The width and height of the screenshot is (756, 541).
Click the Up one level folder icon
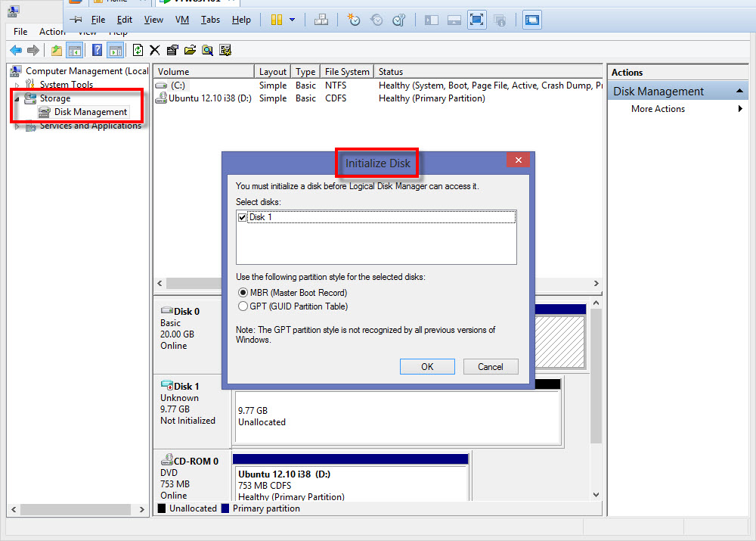tap(57, 50)
